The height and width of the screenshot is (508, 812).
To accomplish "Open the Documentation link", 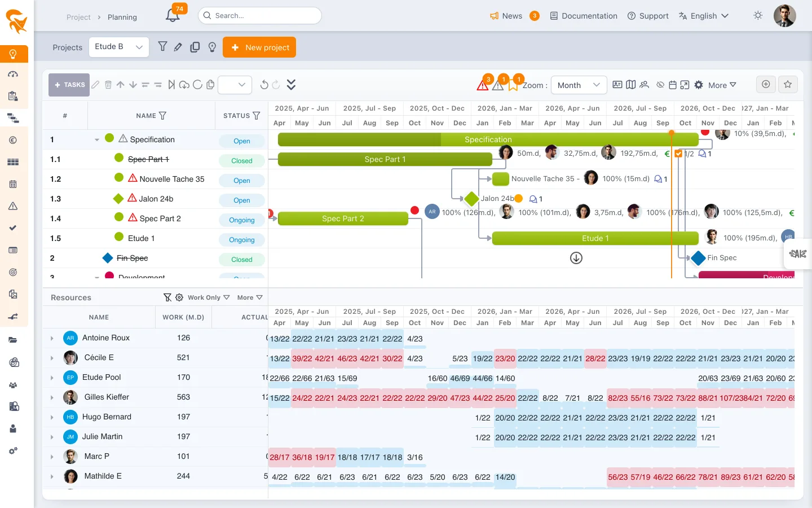I will [584, 16].
